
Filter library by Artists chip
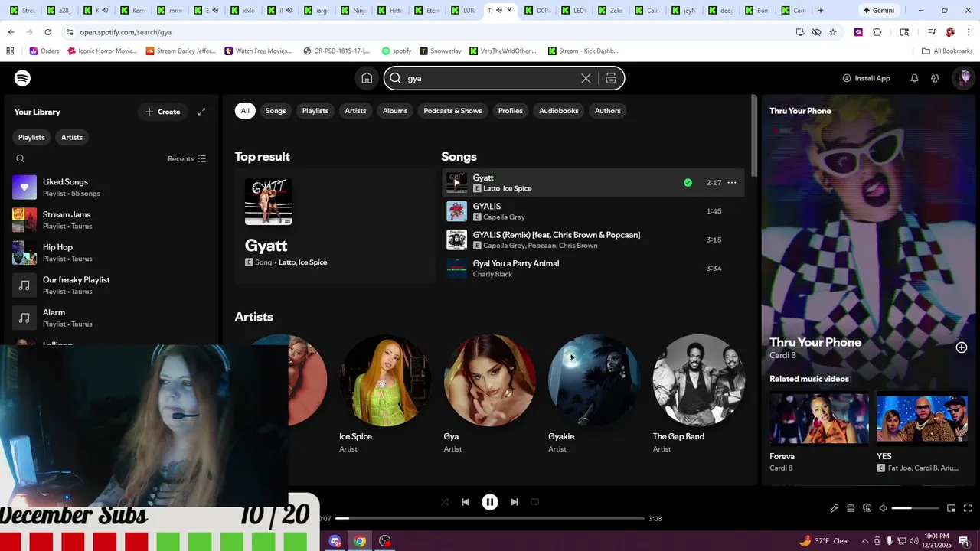pos(72,137)
